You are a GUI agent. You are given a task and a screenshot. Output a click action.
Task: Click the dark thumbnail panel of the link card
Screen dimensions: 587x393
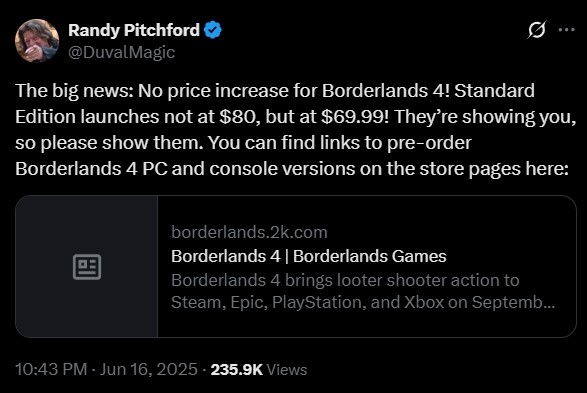pyautogui.click(x=86, y=266)
